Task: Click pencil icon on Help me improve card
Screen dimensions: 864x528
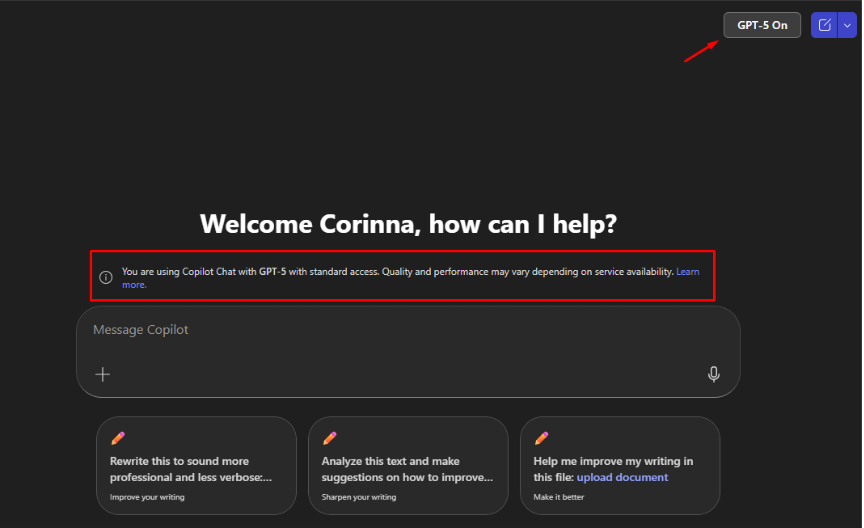Action: click(x=541, y=438)
